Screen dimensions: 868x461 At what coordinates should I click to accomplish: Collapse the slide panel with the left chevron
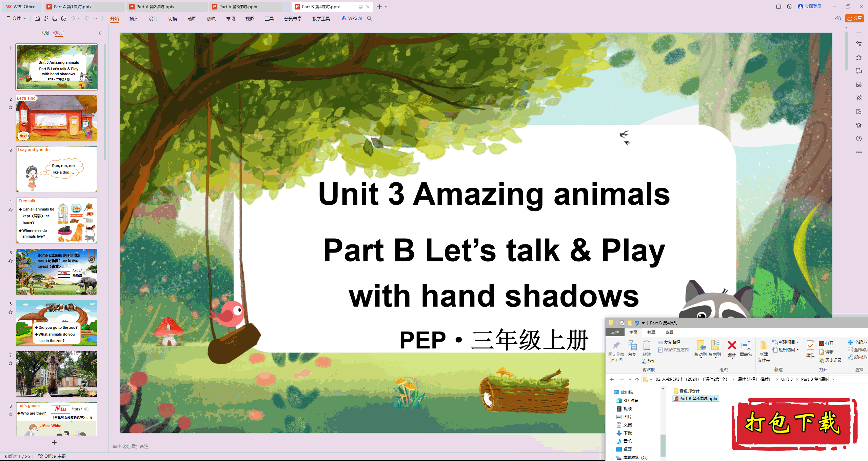tap(100, 33)
